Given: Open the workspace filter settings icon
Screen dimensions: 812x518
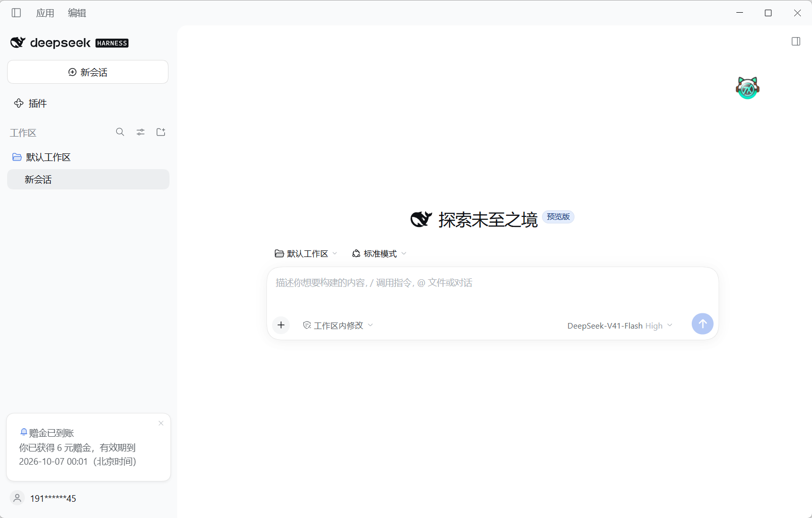Looking at the screenshot, I should point(141,132).
